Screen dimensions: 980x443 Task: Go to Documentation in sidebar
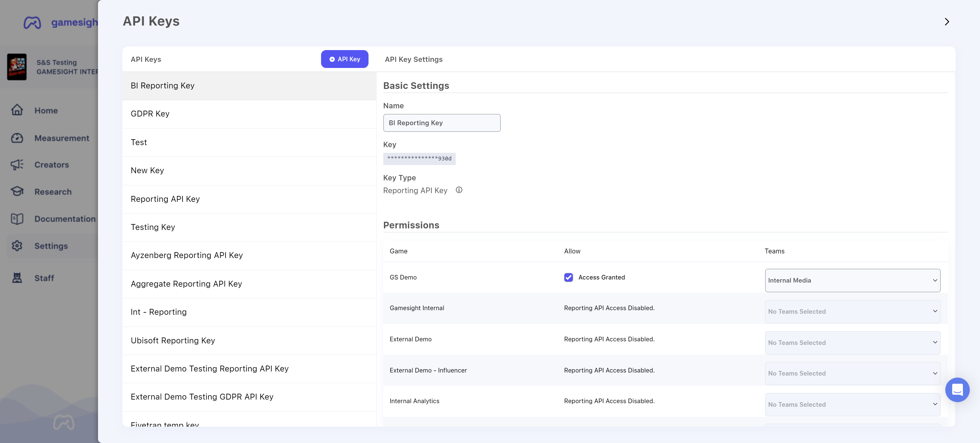pyautogui.click(x=65, y=219)
